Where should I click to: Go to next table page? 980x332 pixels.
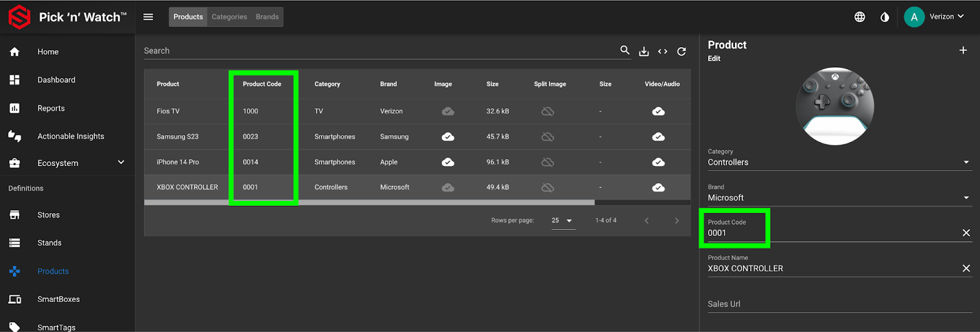(x=677, y=221)
